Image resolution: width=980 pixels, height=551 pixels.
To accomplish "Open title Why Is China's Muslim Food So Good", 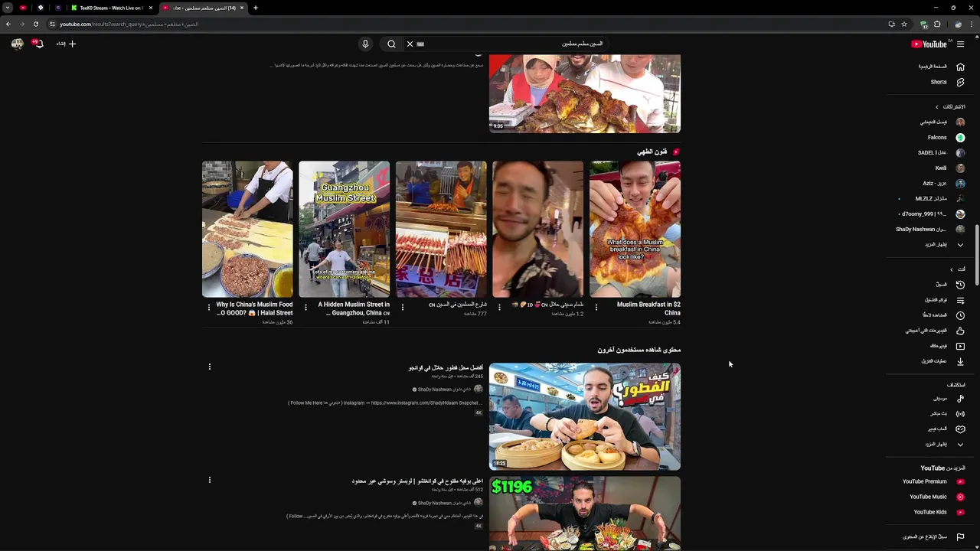I will coord(254,308).
